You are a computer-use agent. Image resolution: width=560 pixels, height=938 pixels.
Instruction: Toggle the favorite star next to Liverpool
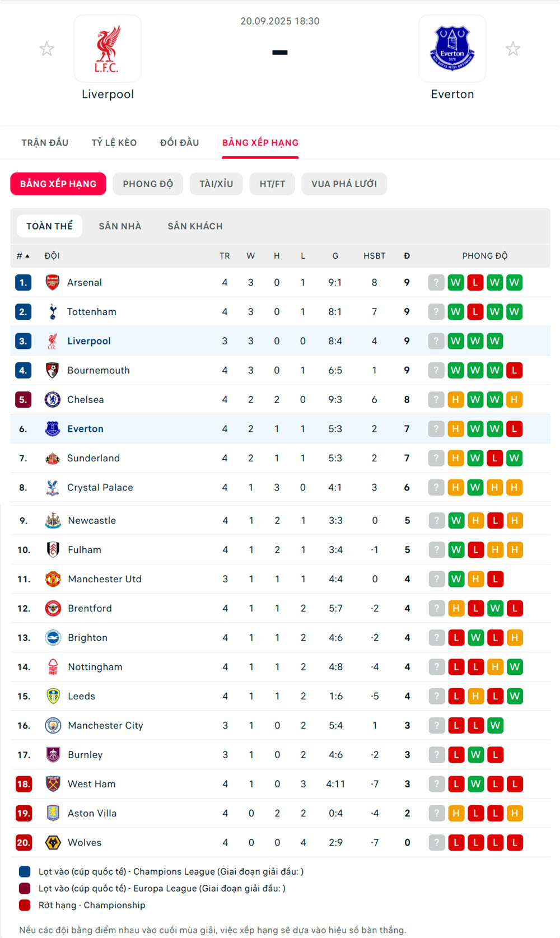[x=47, y=49]
